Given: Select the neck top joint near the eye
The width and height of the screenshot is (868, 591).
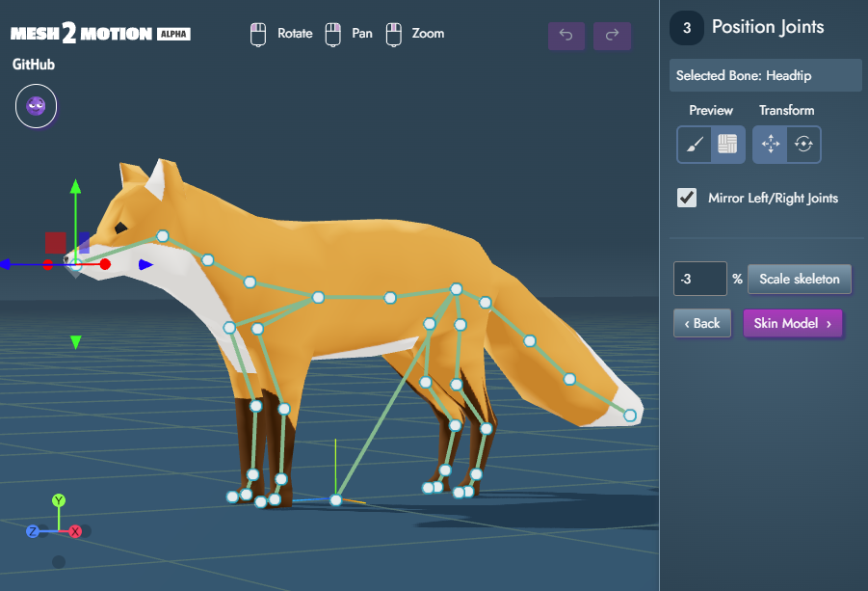Looking at the screenshot, I should click(162, 236).
